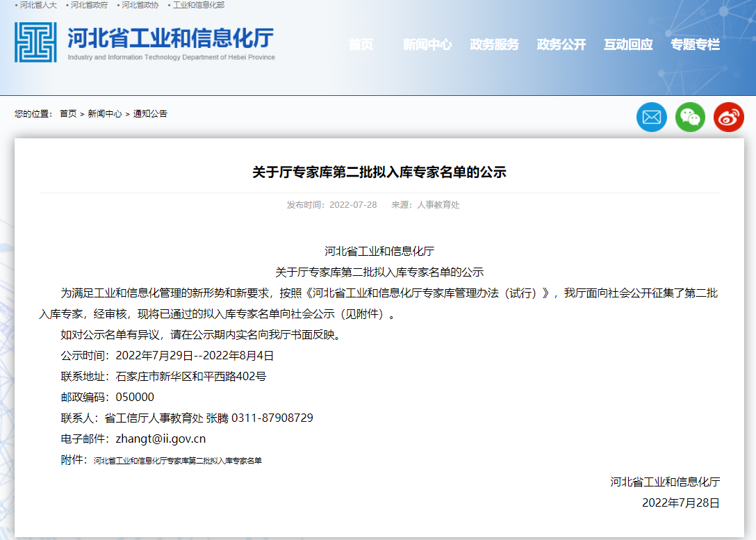Image resolution: width=756 pixels, height=540 pixels.
Task: Click the address 石家庄市新华区和平西路402号
Action: [x=191, y=377]
